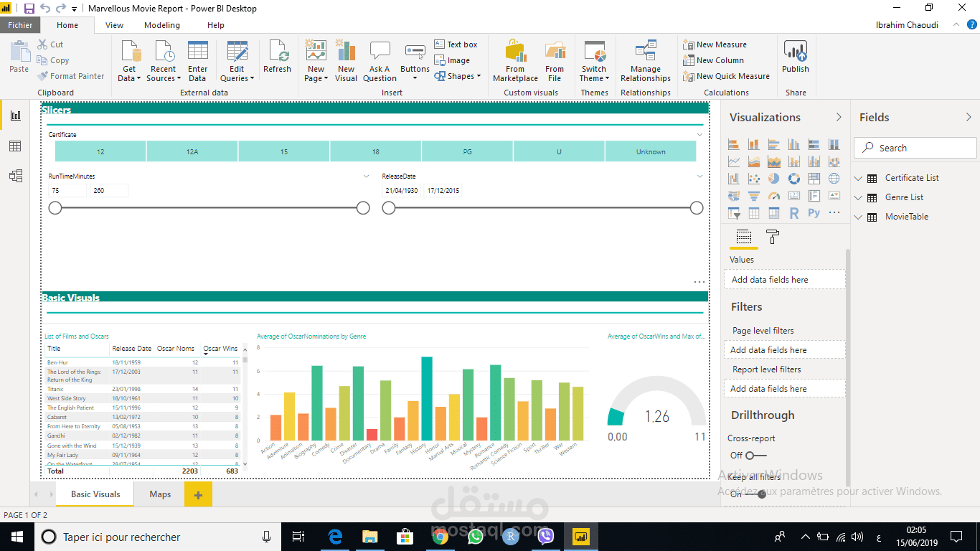Add a new report page with plus button

(x=198, y=495)
